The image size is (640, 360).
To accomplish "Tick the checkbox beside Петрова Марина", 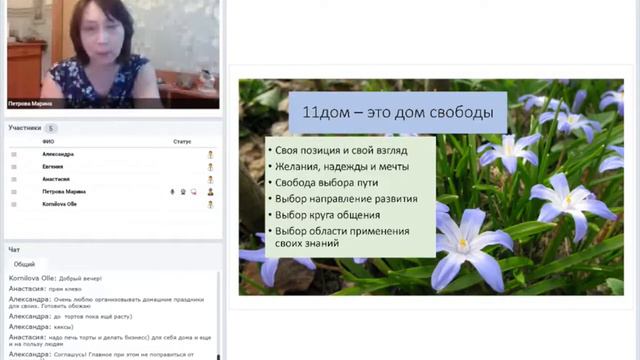I will [14, 192].
